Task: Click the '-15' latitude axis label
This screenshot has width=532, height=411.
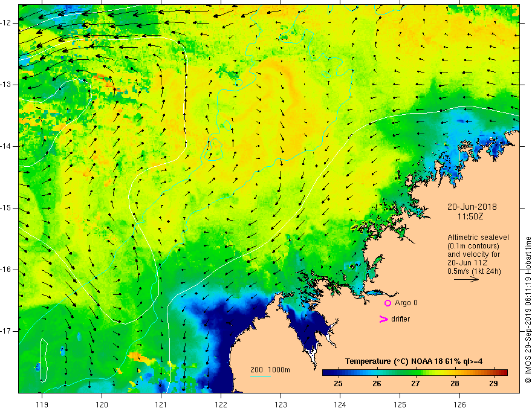Action: [7, 208]
